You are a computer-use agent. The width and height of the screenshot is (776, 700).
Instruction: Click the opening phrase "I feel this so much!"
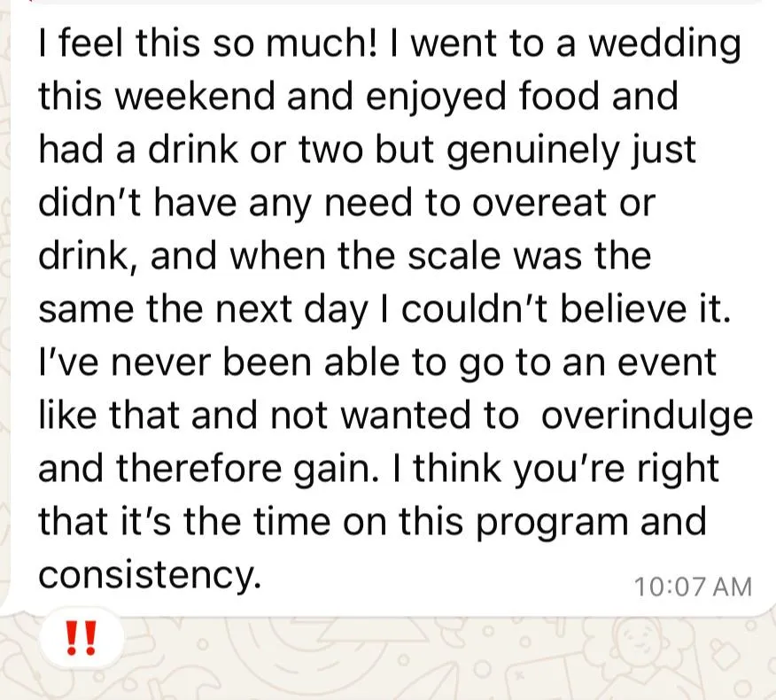(x=207, y=42)
